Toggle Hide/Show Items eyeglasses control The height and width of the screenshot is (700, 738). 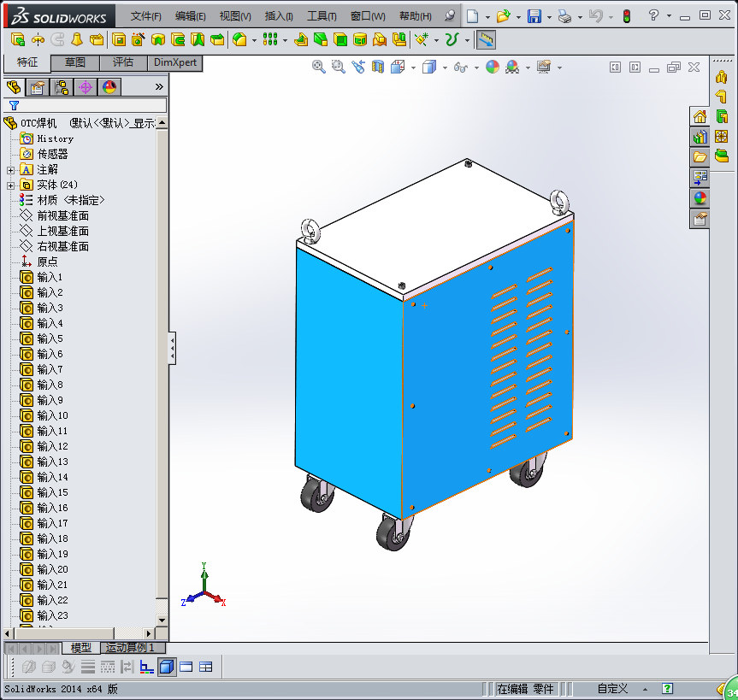point(459,67)
